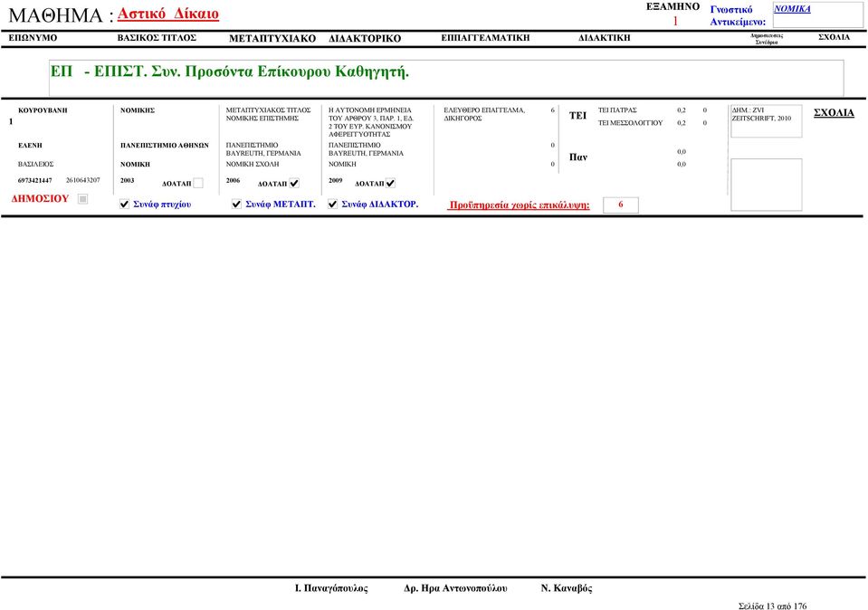Click ΕΛΕΥΘΕΡΟ ΕΠΑΓΓΕΛΜΑ, ΔΙΚΗΓΟΡΟΣ entry
Image resolution: width=868 pixels, height=610 pixels.
pos(484,115)
